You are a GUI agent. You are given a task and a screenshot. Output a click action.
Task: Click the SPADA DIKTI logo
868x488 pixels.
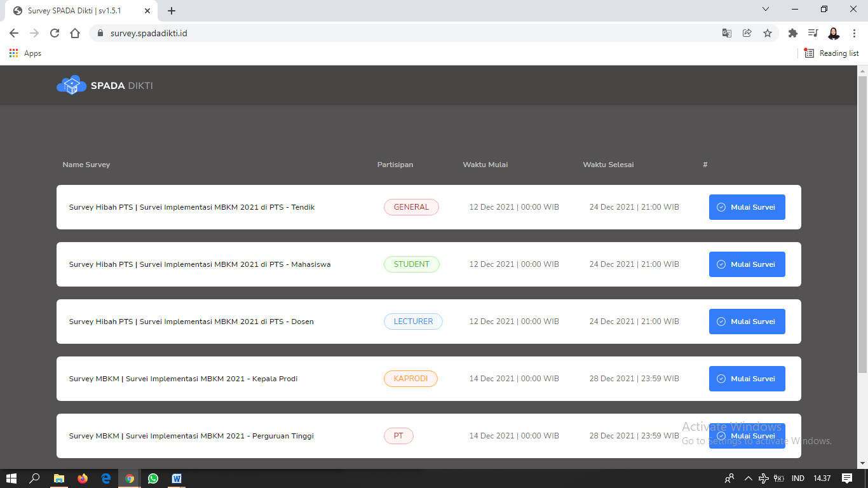click(x=105, y=85)
